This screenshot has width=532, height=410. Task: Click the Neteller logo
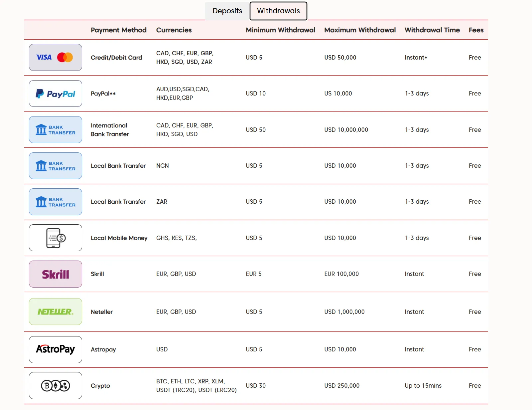tap(56, 311)
